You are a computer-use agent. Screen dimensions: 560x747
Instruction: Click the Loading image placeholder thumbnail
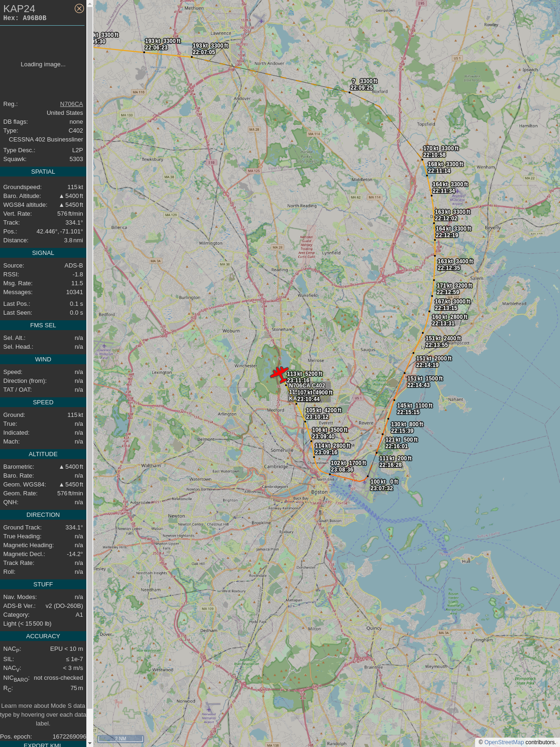[43, 64]
